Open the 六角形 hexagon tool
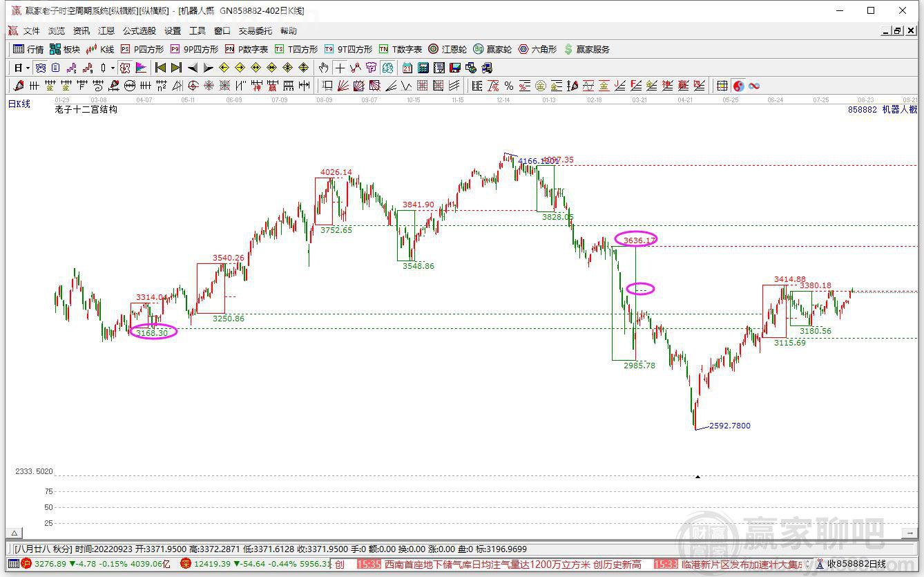This screenshot has width=924, height=577. pyautogui.click(x=537, y=49)
